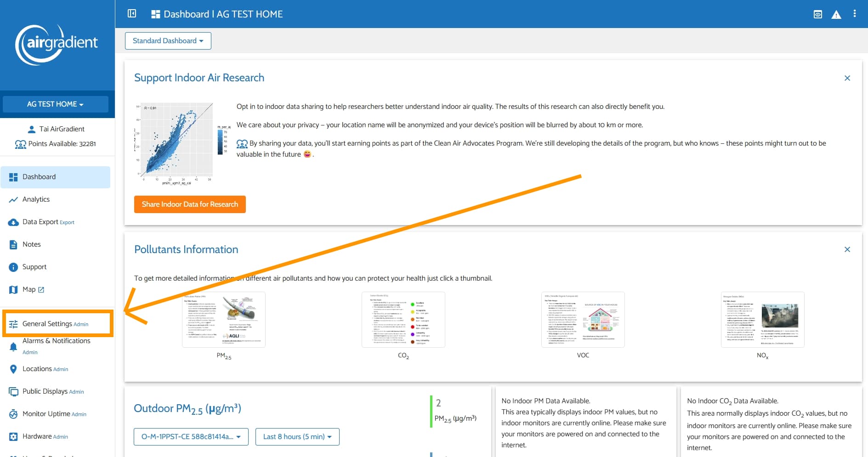Image resolution: width=868 pixels, height=457 pixels.
Task: Close the Support Indoor Air Research card
Action: point(847,78)
